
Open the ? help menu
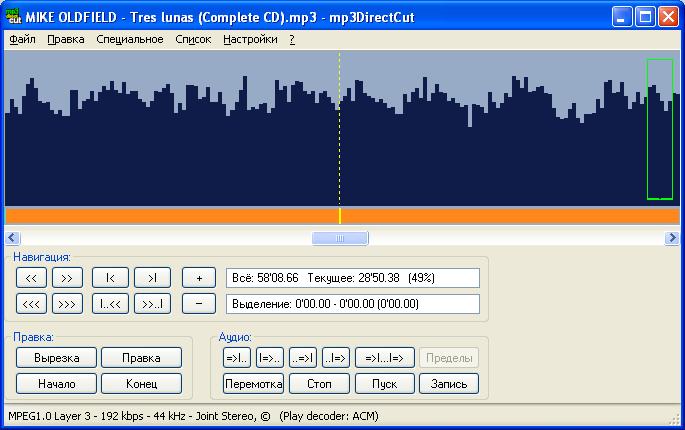[292, 40]
